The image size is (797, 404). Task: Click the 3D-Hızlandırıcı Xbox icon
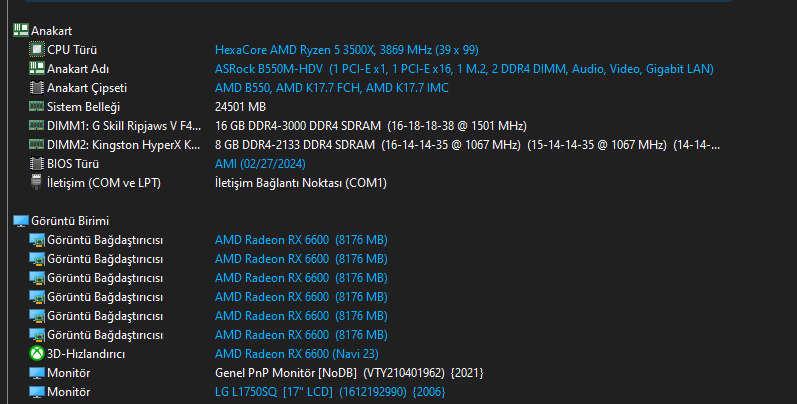(37, 354)
